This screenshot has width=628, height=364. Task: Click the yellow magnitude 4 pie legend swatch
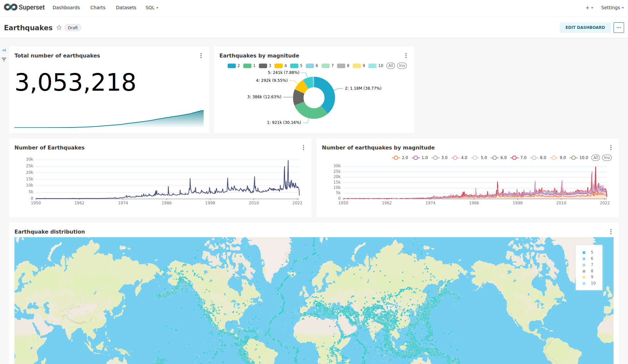pyautogui.click(x=279, y=66)
